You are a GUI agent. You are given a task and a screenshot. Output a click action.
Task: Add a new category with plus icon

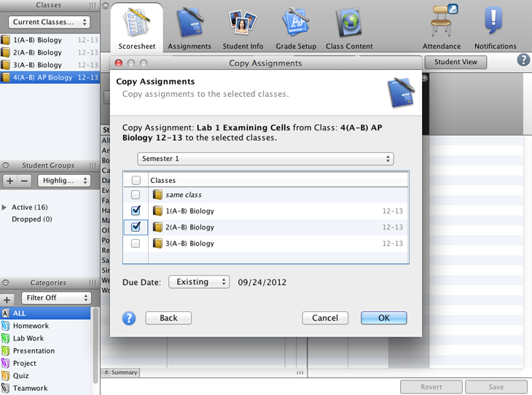point(7,299)
